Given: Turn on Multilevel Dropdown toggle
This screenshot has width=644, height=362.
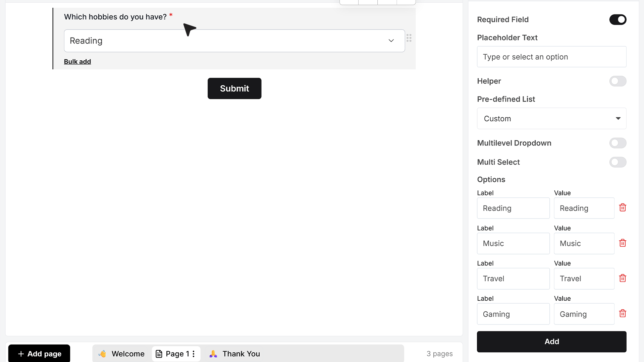Looking at the screenshot, I should tap(618, 143).
